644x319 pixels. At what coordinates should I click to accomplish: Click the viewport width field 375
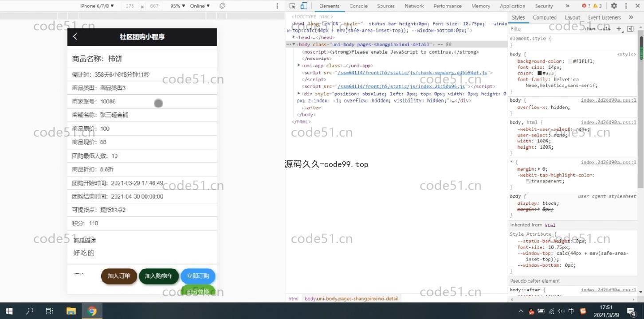[130, 6]
